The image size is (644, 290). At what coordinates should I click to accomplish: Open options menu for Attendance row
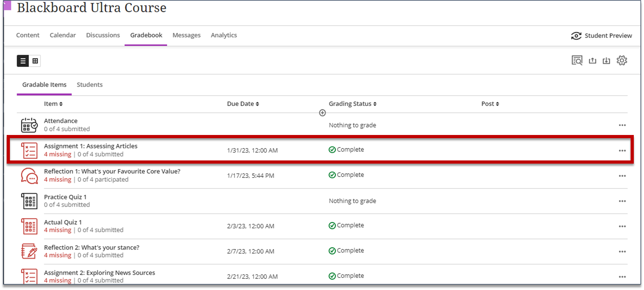coord(622,125)
